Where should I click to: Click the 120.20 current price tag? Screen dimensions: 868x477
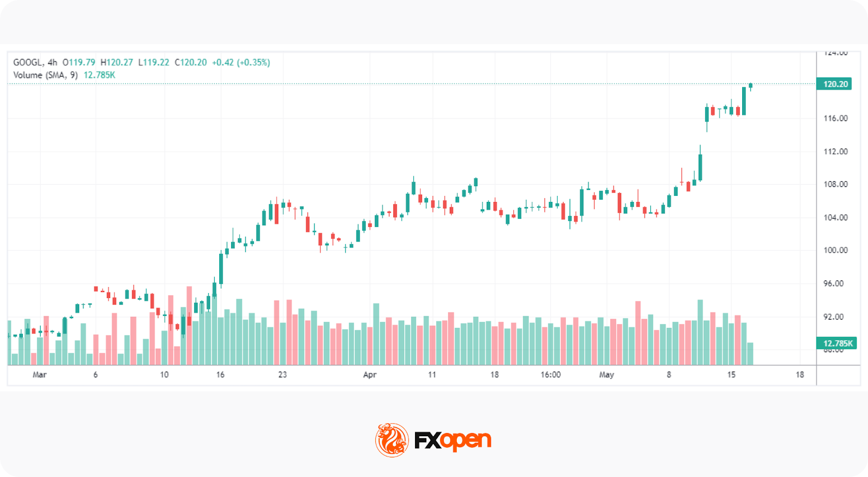point(834,84)
